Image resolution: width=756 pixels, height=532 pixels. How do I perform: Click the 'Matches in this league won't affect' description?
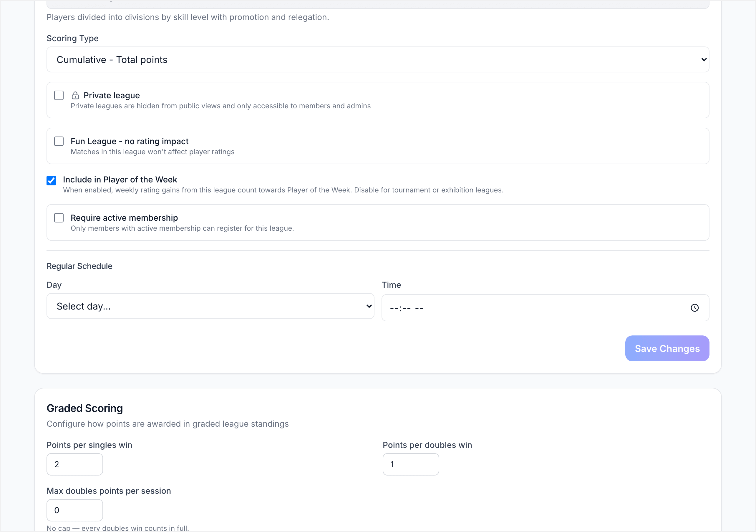tap(152, 152)
